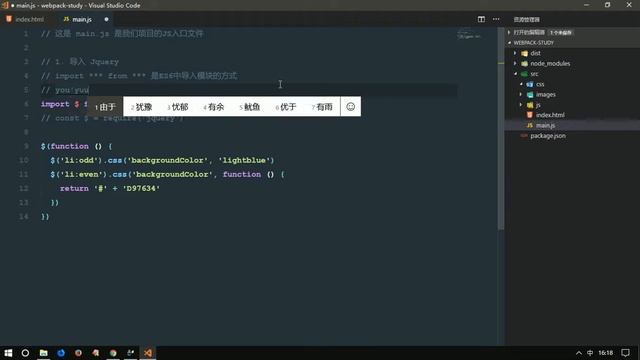Click the js folder icon
This screenshot has width=640, height=360.
[530, 105]
